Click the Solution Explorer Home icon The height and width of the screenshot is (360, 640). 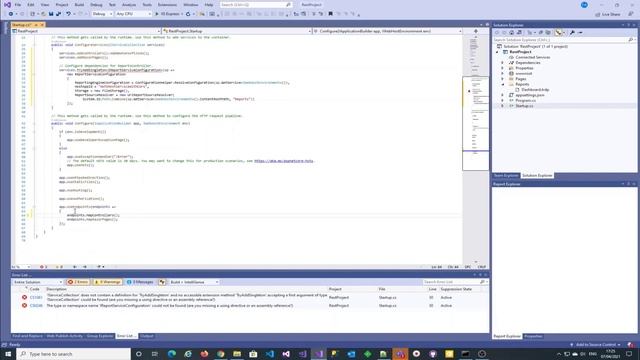tap(511, 32)
